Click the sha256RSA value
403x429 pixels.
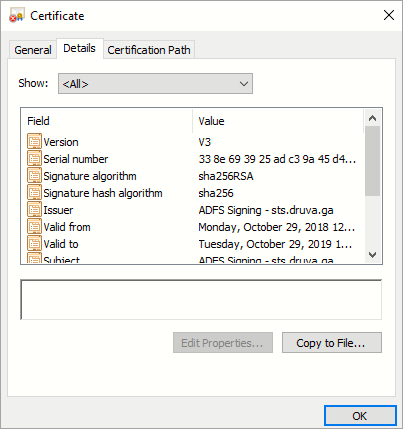pyautogui.click(x=226, y=176)
